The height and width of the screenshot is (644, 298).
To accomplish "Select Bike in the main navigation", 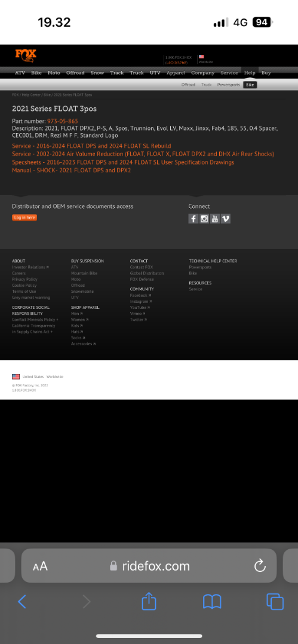I will coord(36,73).
